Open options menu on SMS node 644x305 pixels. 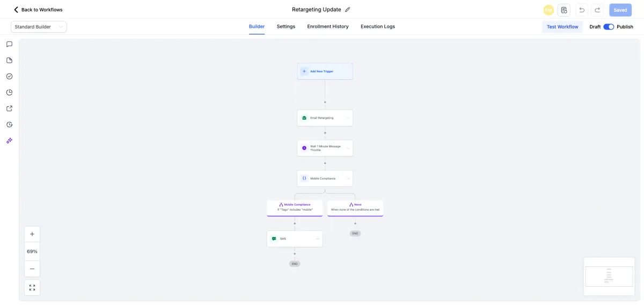pos(318,239)
